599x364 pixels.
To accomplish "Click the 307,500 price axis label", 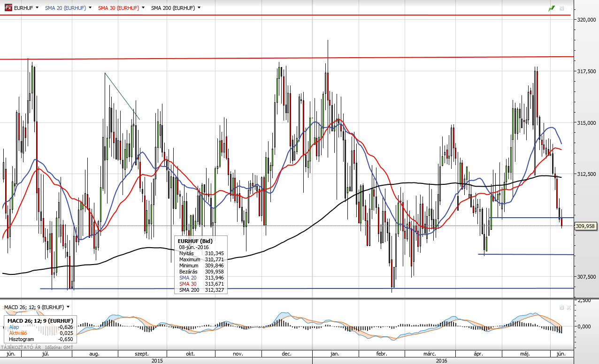I will coord(587,277).
